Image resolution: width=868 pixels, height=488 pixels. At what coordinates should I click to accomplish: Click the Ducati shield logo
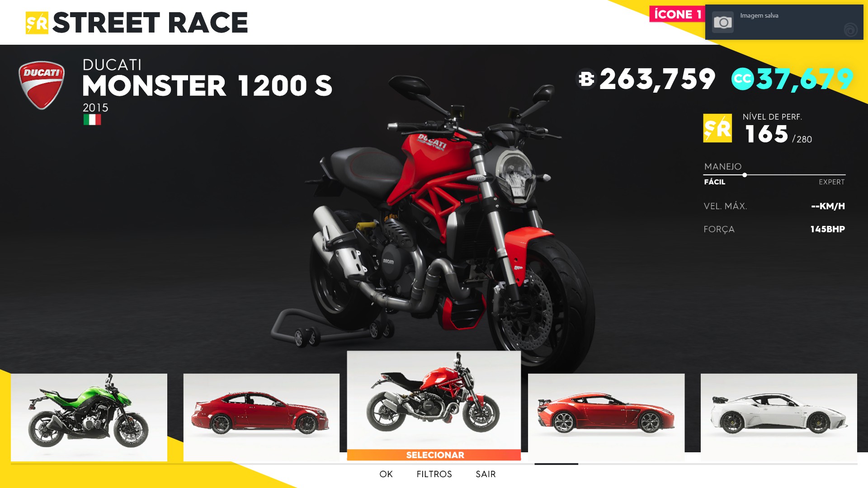(x=41, y=85)
